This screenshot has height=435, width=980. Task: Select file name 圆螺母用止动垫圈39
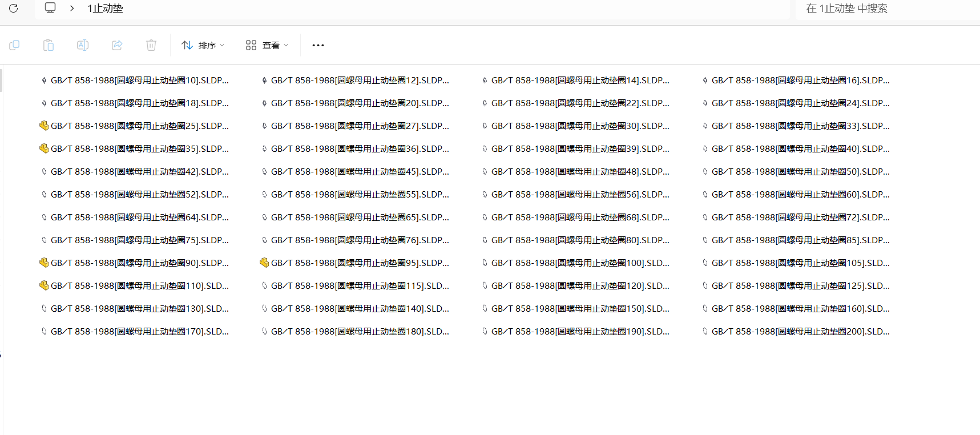[x=580, y=149]
